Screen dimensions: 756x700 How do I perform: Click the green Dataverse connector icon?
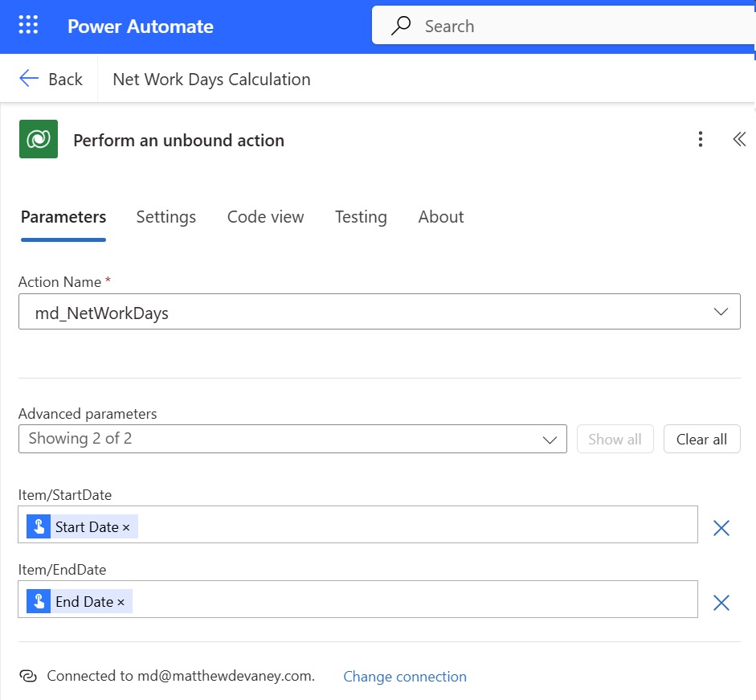(39, 139)
